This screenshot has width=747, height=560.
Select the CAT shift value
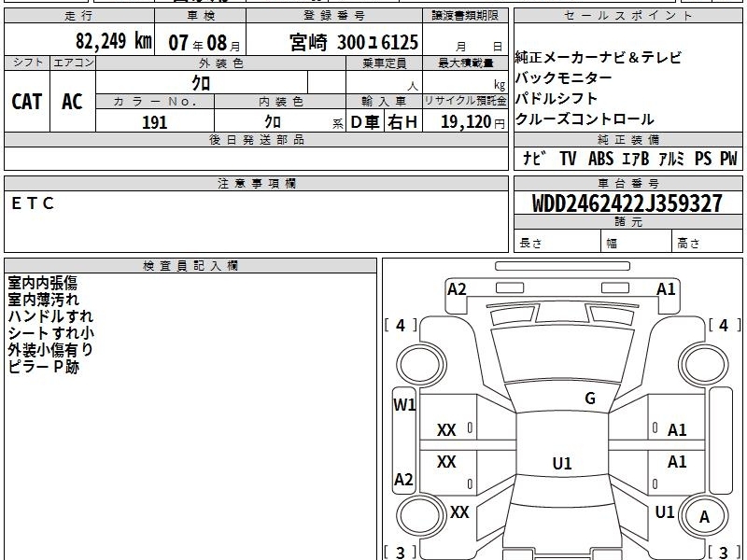click(x=27, y=102)
